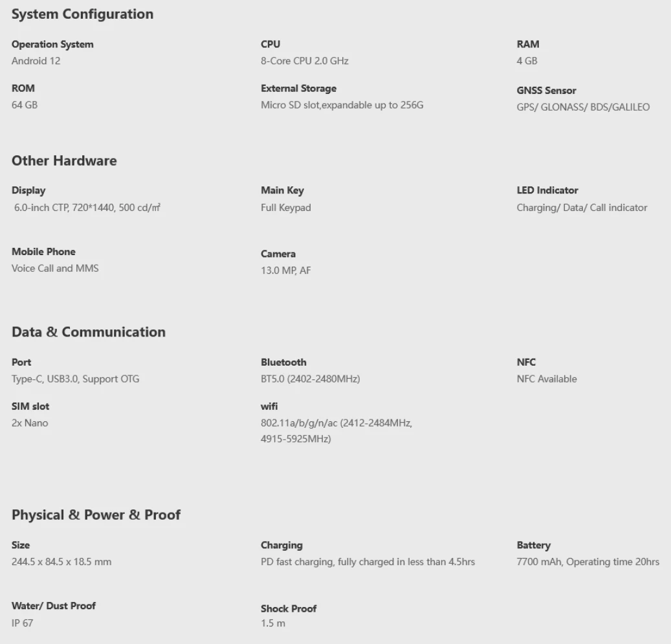
Task: Click the Data & Communication heading
Action: pyautogui.click(x=89, y=331)
